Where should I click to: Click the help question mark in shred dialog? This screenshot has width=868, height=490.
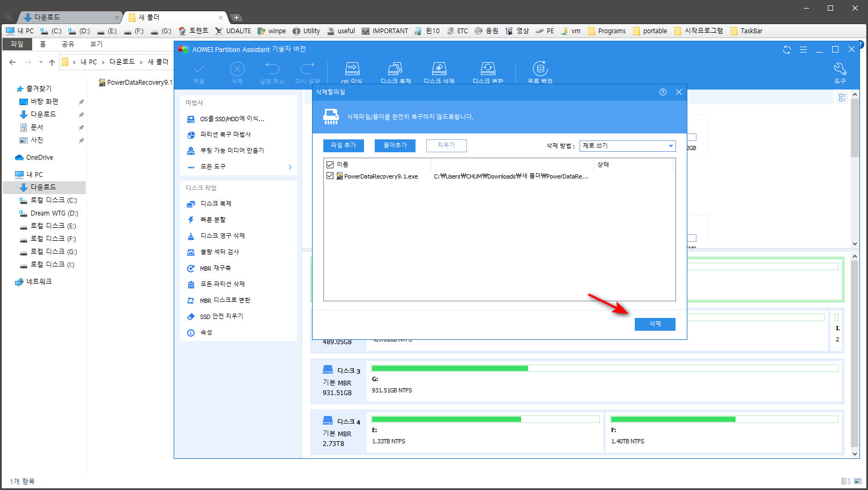pos(663,92)
